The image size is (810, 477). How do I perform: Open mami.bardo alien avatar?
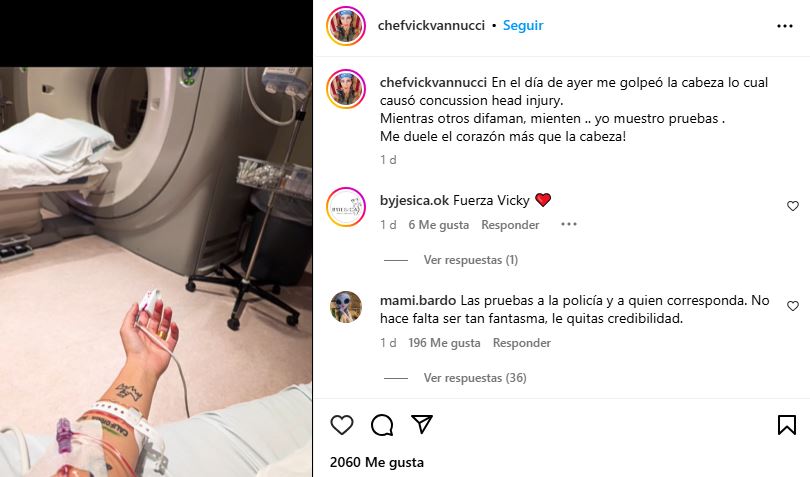tap(346, 307)
